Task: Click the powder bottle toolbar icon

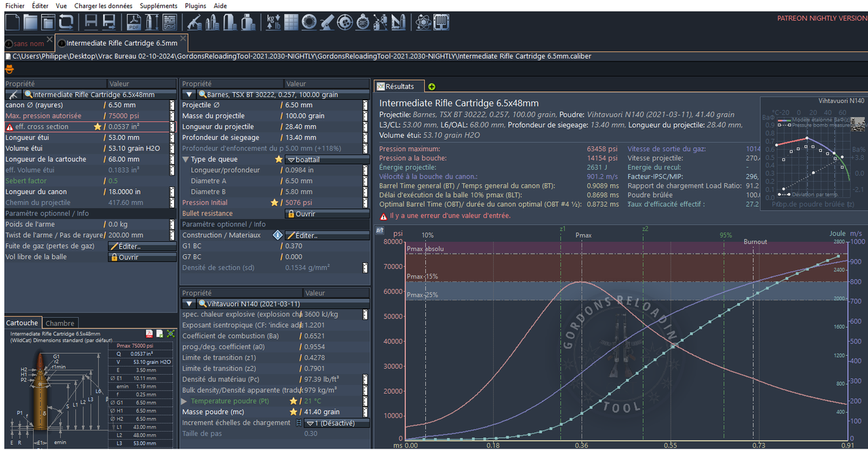Action: click(248, 22)
